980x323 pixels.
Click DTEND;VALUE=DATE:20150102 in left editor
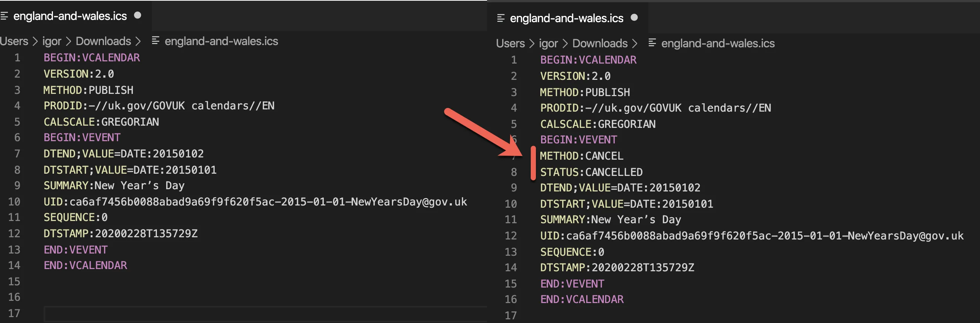[x=124, y=154]
